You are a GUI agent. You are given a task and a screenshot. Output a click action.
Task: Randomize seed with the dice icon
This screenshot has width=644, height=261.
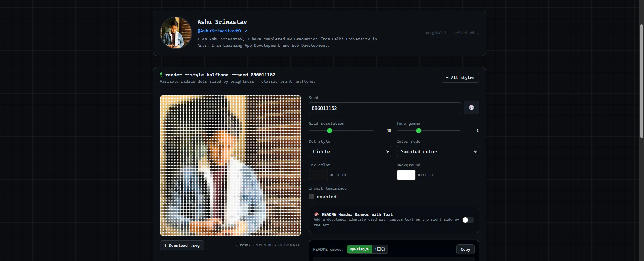471,108
